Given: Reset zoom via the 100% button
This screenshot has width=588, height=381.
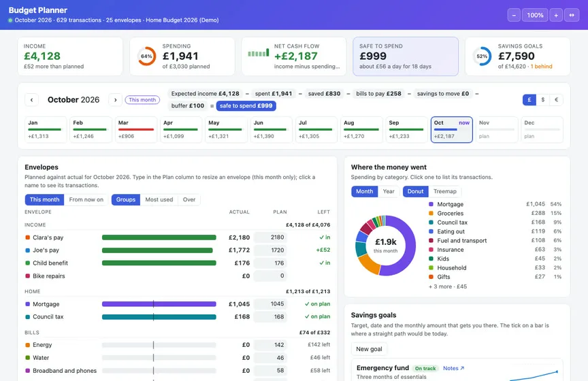Looking at the screenshot, I should click(x=535, y=15).
